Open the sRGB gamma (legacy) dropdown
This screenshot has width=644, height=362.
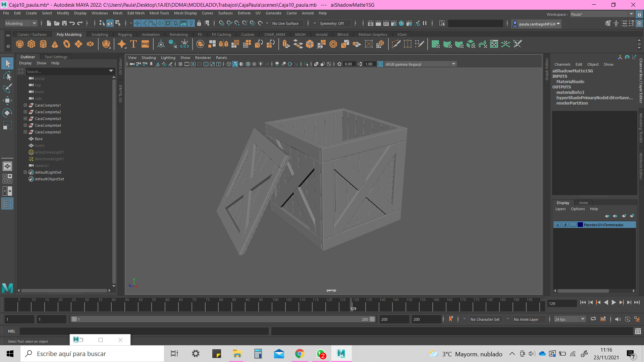tap(454, 64)
